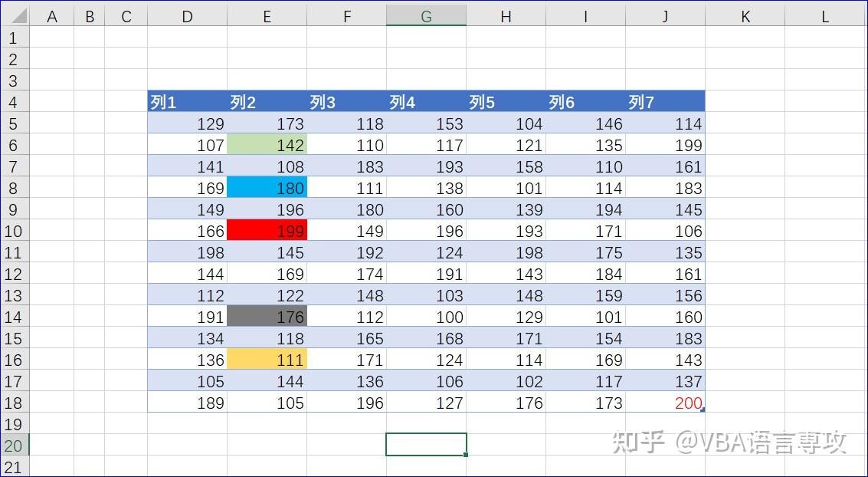Image resolution: width=868 pixels, height=477 pixels.
Task: Select cell J13 containing 156
Action: tap(666, 295)
